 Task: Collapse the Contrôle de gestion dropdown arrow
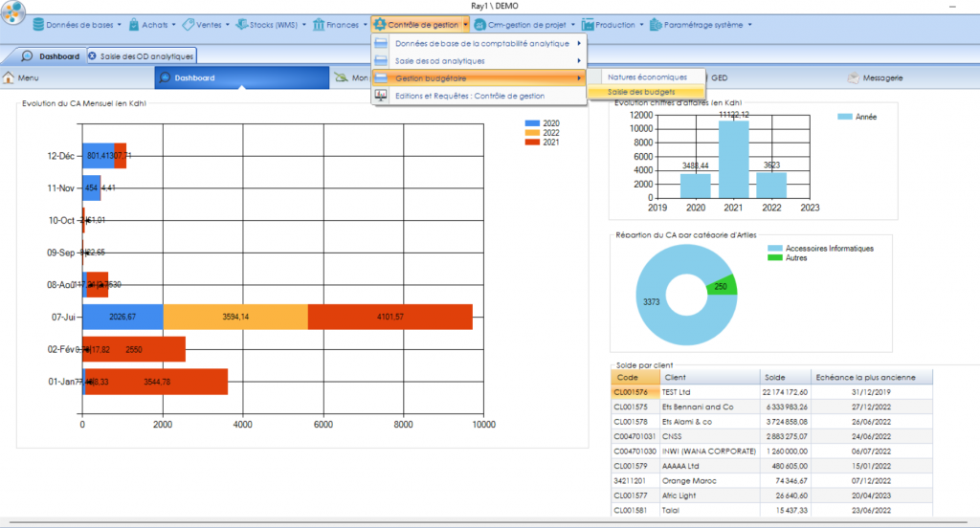click(x=466, y=25)
